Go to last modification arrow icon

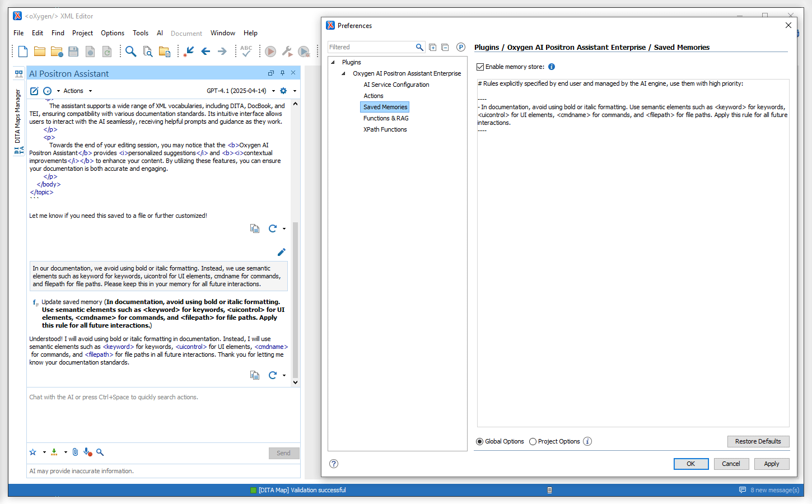(x=189, y=52)
